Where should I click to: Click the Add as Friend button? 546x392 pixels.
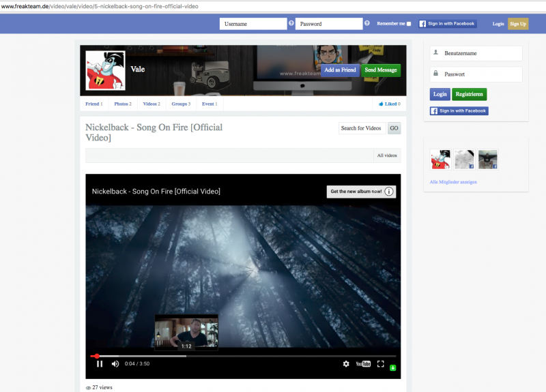click(340, 70)
